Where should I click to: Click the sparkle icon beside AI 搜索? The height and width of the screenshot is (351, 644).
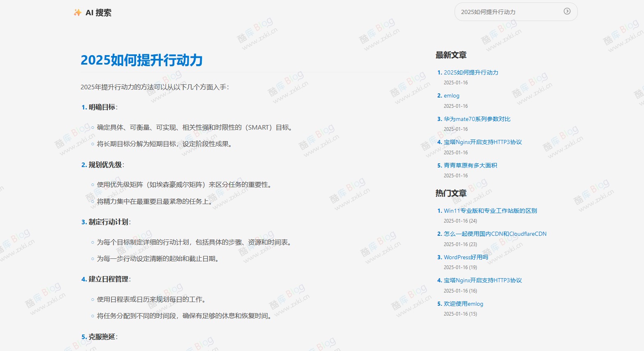pyautogui.click(x=77, y=12)
